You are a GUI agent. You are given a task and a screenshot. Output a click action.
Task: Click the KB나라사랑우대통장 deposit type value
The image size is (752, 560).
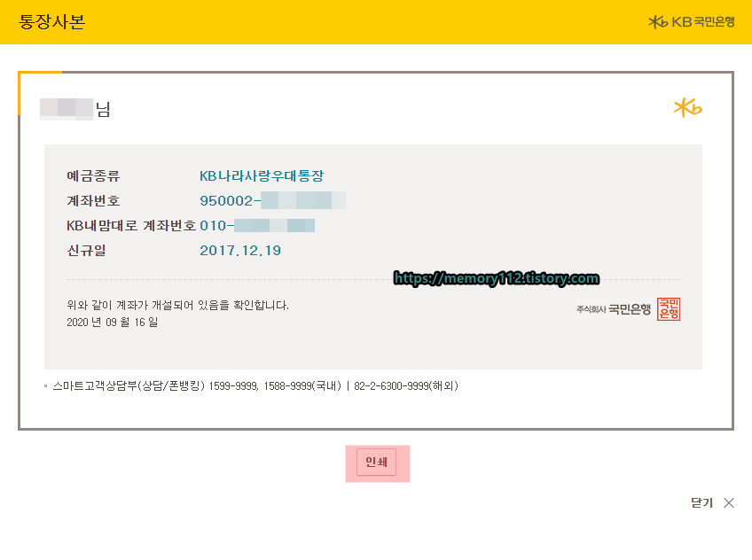pyautogui.click(x=262, y=175)
